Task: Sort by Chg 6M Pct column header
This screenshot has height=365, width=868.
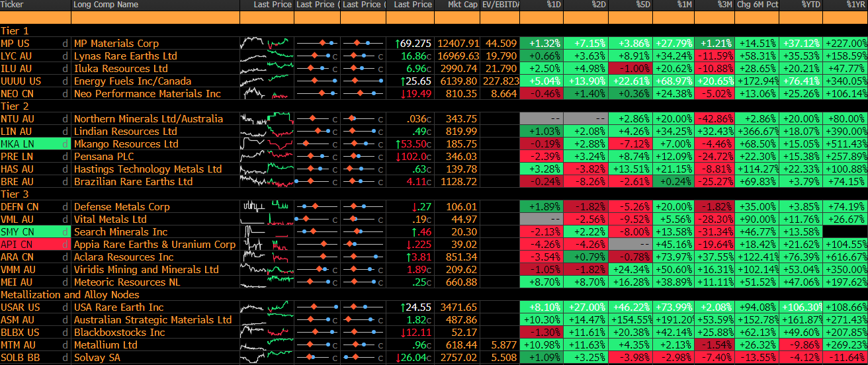Action: click(758, 5)
